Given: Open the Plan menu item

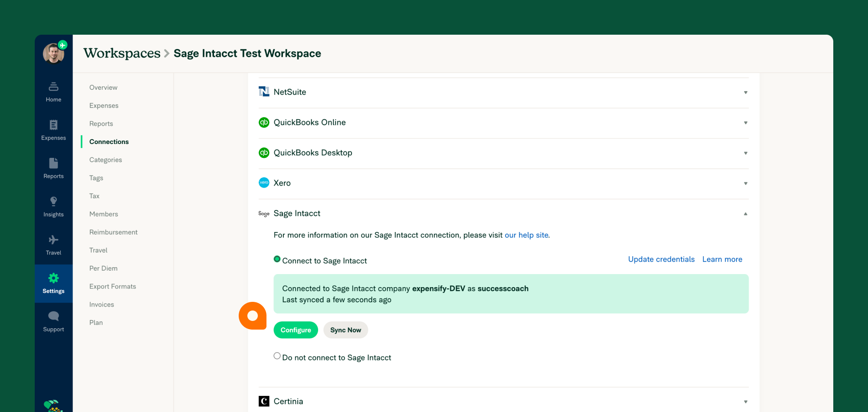Looking at the screenshot, I should tap(96, 322).
